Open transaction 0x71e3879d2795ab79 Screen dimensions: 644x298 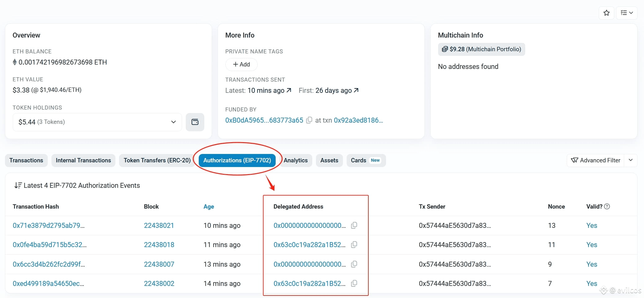click(49, 225)
